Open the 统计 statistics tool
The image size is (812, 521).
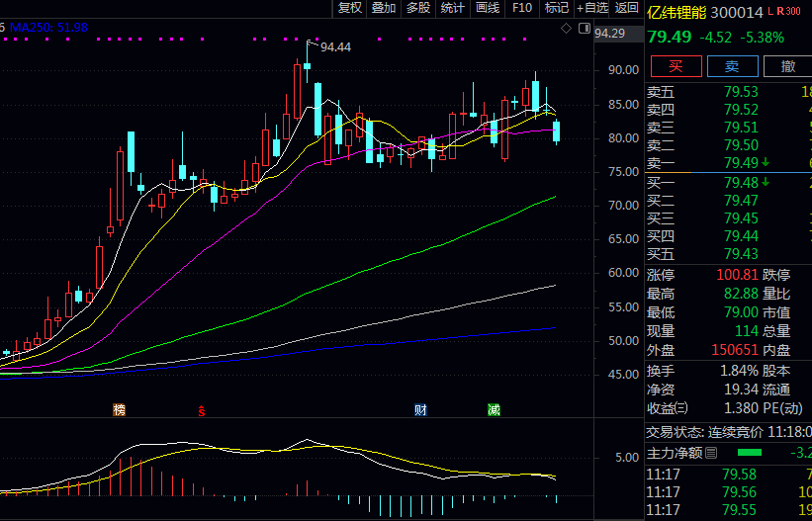point(453,8)
